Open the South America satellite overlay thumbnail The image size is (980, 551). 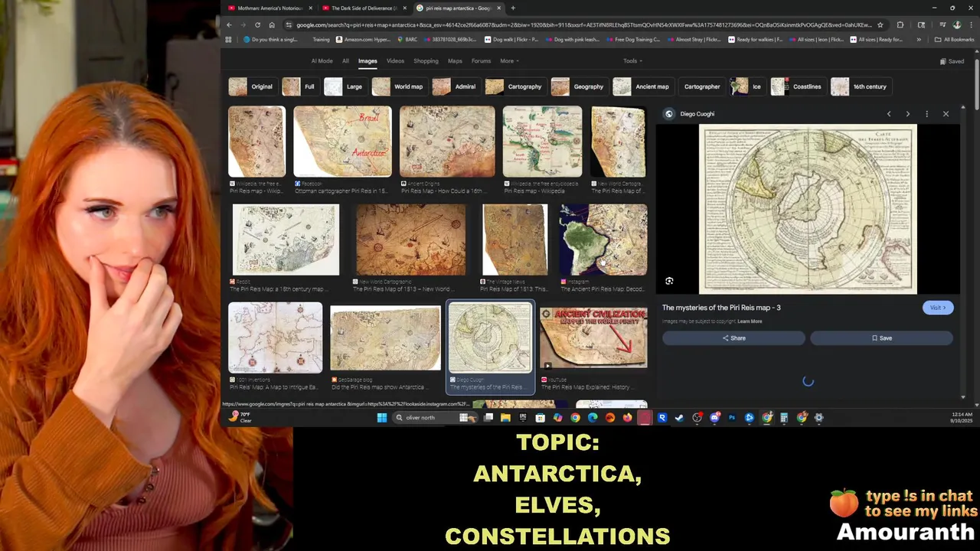(603, 240)
